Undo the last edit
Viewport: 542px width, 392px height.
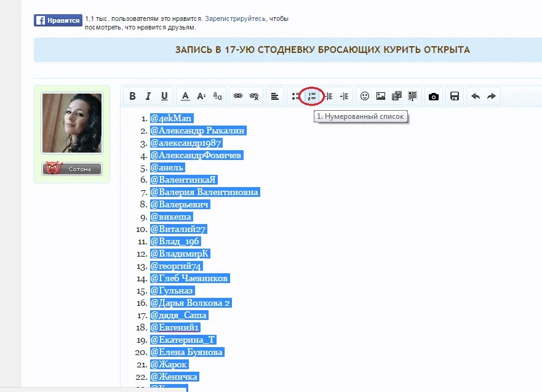click(475, 96)
